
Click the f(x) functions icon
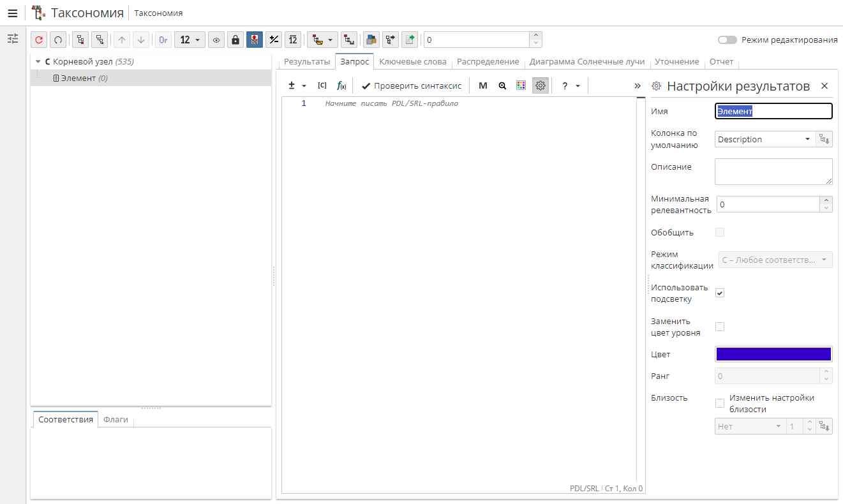pyautogui.click(x=341, y=85)
